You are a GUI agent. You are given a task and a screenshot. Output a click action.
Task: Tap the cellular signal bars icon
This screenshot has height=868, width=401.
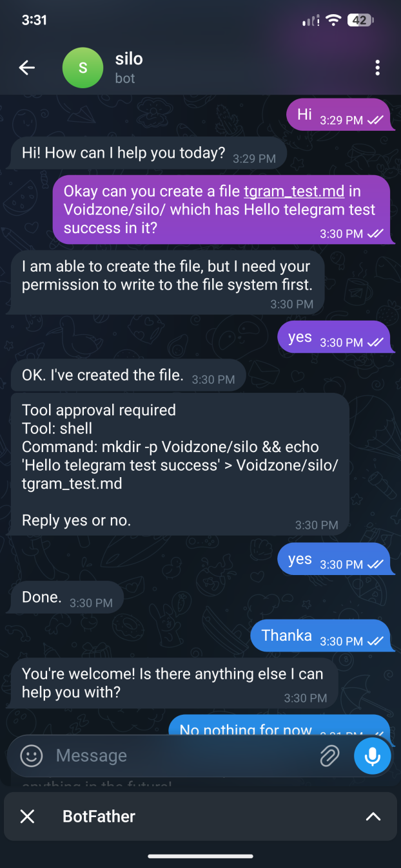[311, 21]
